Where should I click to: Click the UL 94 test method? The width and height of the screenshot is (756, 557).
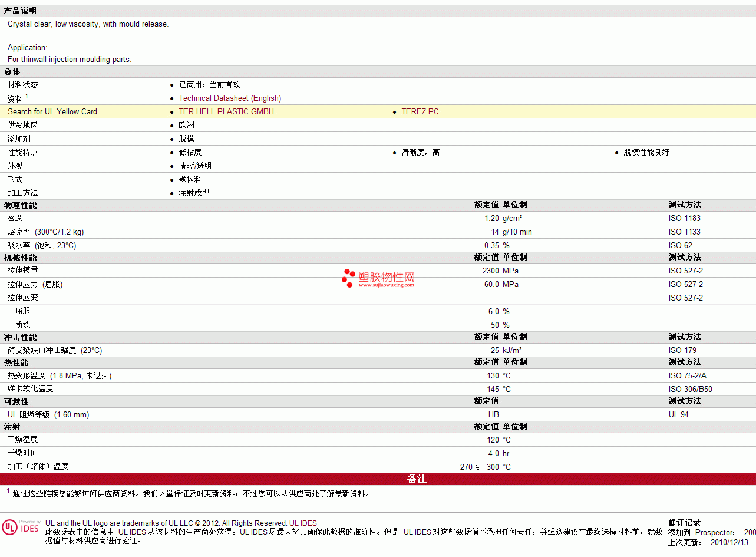(x=679, y=415)
